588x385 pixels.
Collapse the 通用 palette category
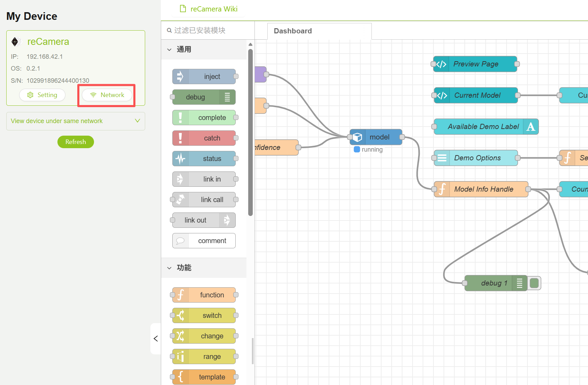tap(170, 49)
